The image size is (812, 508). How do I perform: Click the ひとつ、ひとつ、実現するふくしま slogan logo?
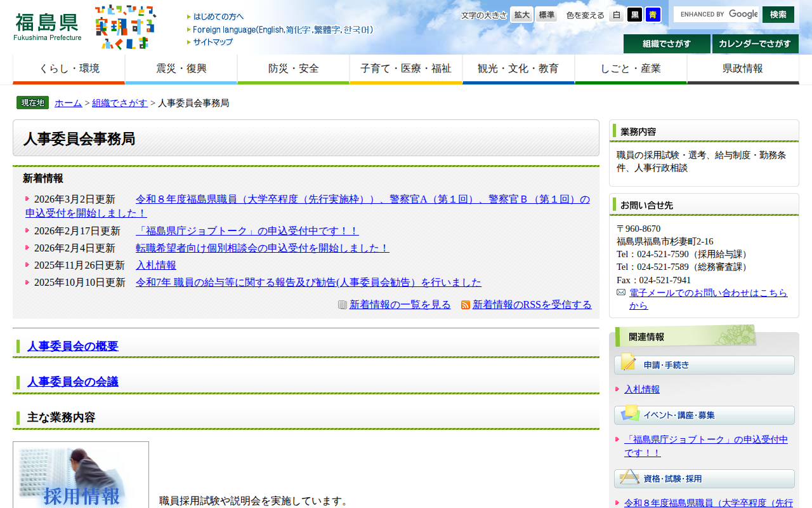point(126,27)
